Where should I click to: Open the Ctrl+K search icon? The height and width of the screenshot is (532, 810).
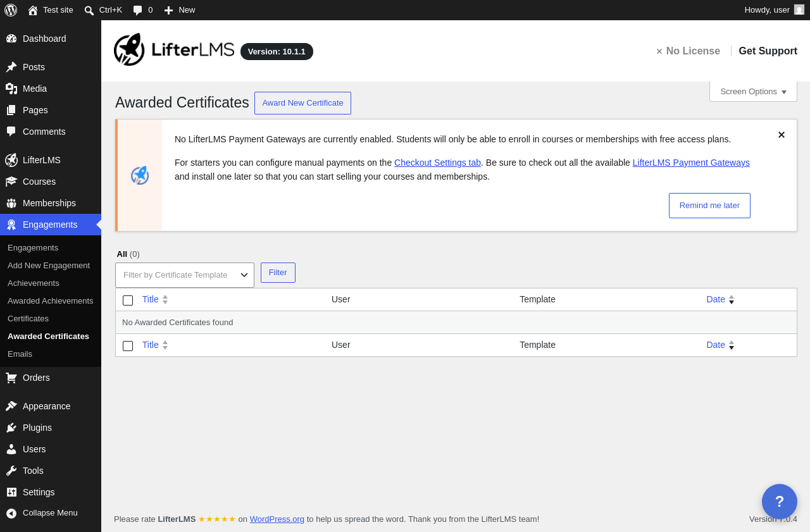89,10
